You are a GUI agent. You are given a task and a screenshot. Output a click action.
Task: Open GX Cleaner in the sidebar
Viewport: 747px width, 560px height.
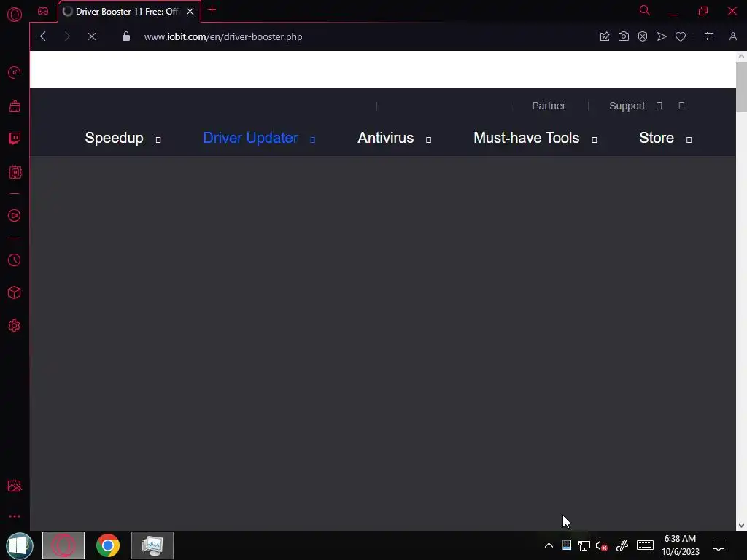[x=15, y=106]
